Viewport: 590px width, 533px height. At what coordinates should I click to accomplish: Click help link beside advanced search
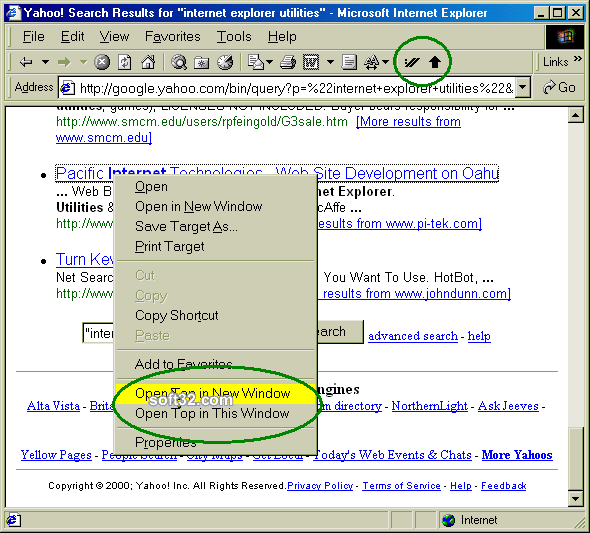coord(479,336)
